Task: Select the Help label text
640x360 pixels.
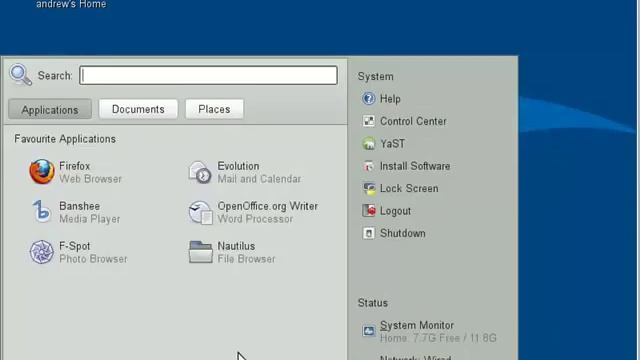Action: (390, 99)
